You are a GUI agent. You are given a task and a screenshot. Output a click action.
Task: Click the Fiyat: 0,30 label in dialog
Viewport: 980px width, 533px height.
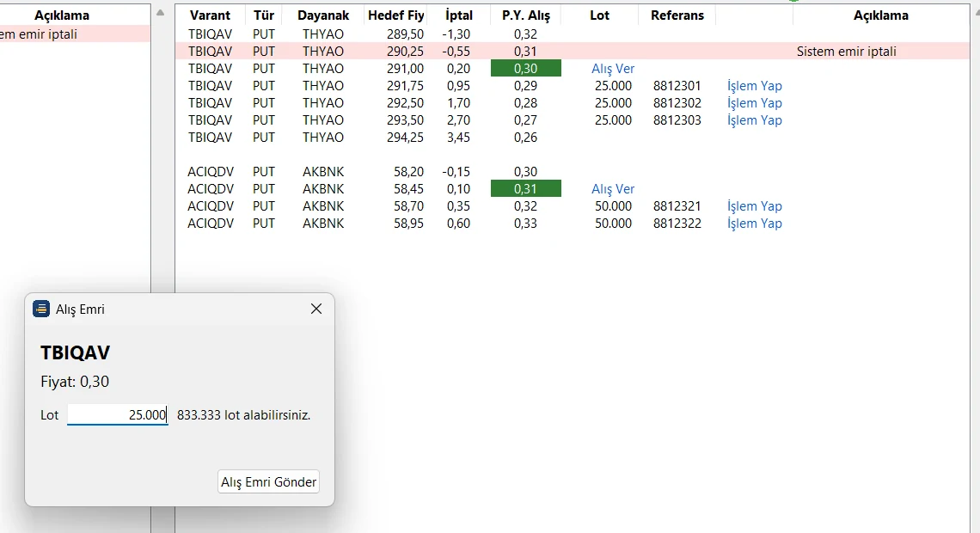75,382
